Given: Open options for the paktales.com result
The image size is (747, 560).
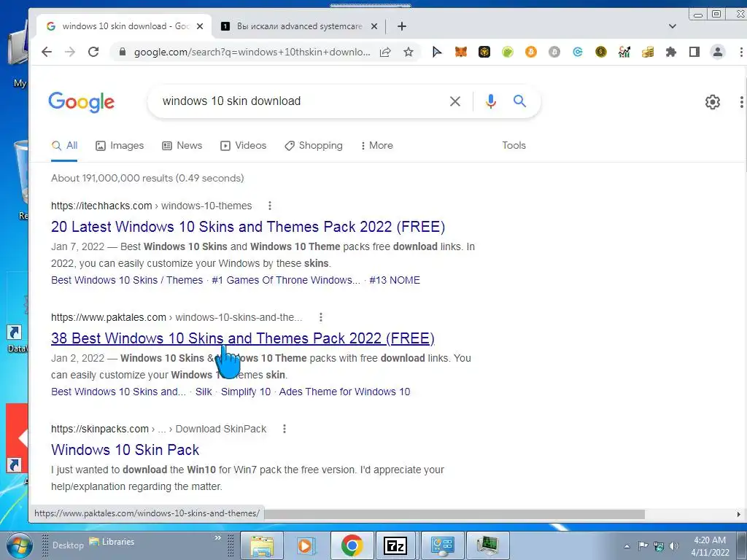Looking at the screenshot, I should click(x=321, y=317).
